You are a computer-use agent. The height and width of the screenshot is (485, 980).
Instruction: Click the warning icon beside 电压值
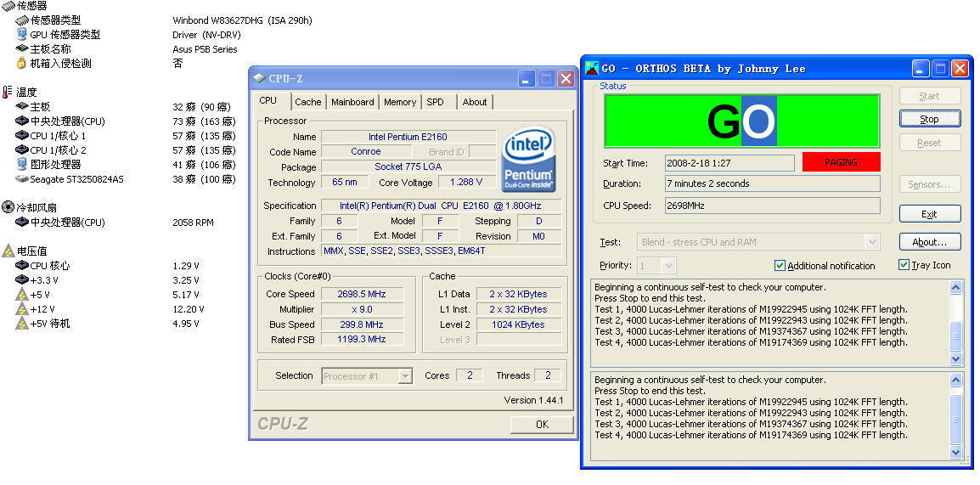pos(8,251)
